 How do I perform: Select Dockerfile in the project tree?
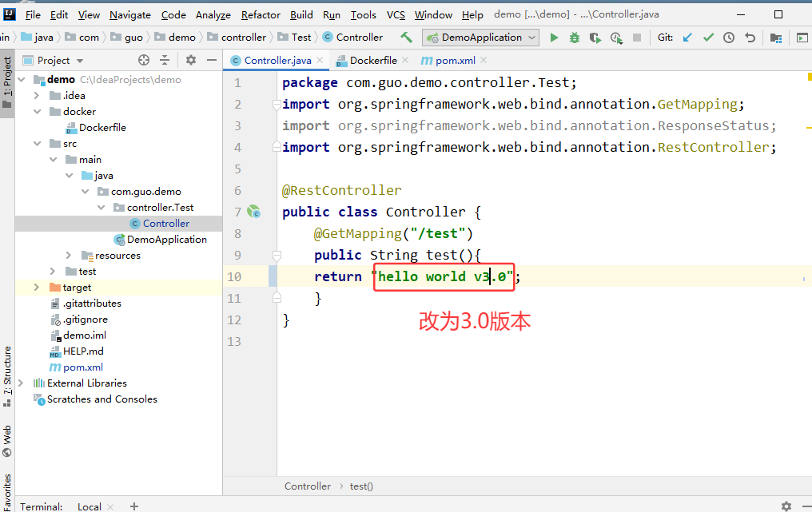click(102, 127)
